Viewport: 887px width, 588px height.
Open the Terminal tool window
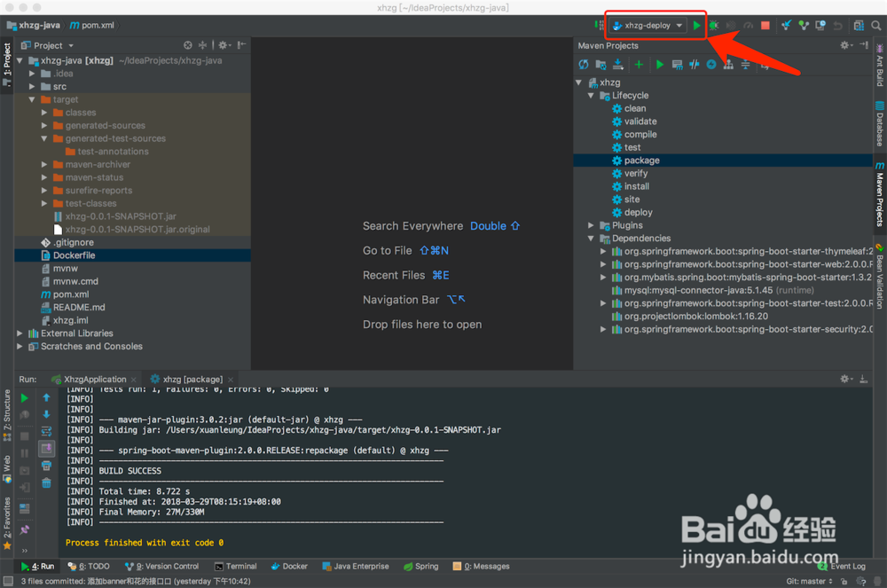pyautogui.click(x=235, y=566)
